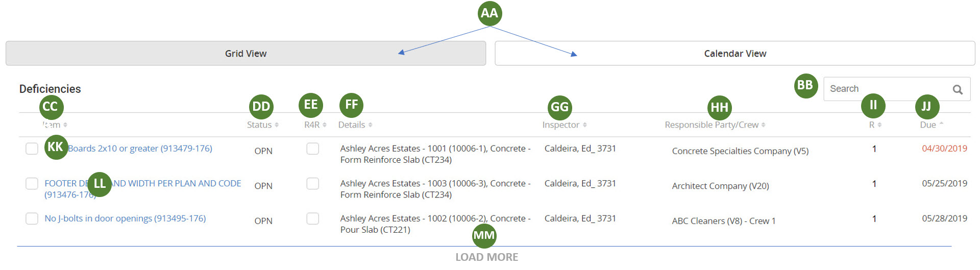Sort by the Status column header
980x270 pixels.
(263, 125)
